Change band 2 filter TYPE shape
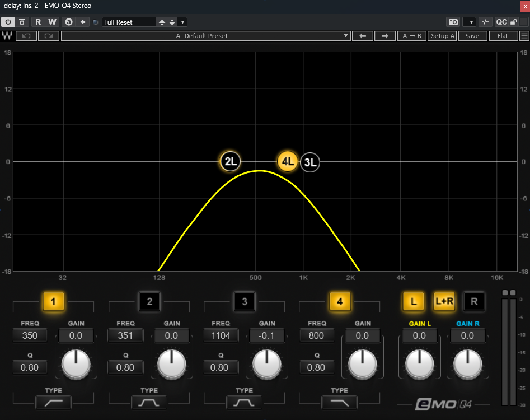 (149, 403)
